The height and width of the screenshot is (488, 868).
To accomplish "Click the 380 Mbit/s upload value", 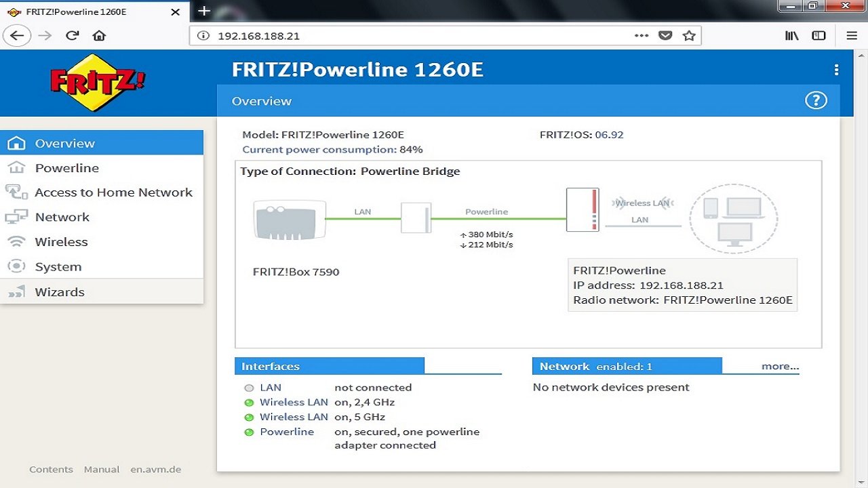I will [486, 235].
